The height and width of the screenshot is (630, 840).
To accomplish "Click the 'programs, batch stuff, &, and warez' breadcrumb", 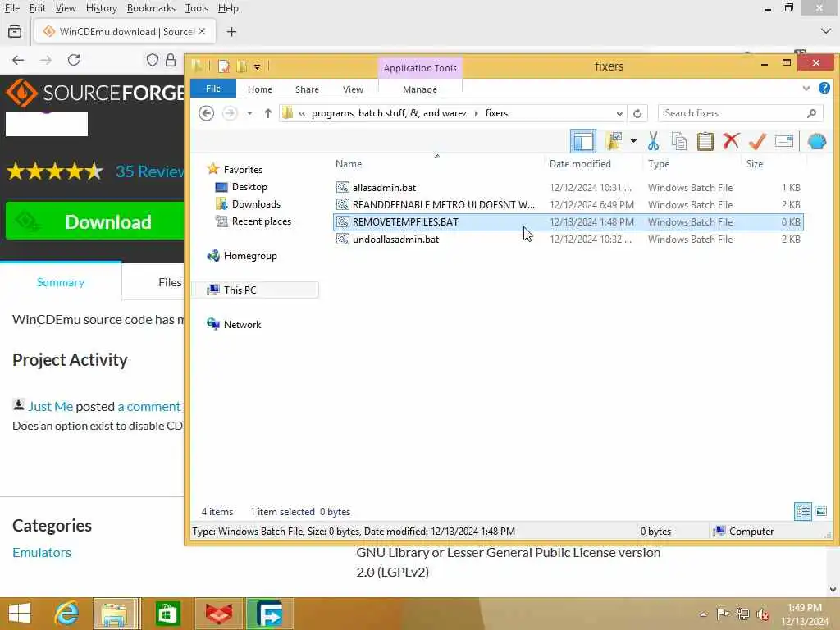I will (x=389, y=113).
